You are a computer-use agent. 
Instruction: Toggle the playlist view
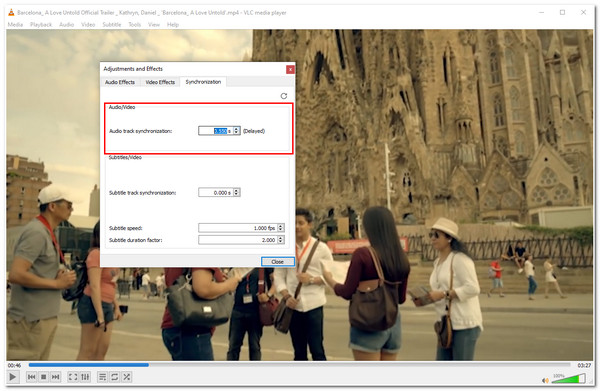click(103, 377)
